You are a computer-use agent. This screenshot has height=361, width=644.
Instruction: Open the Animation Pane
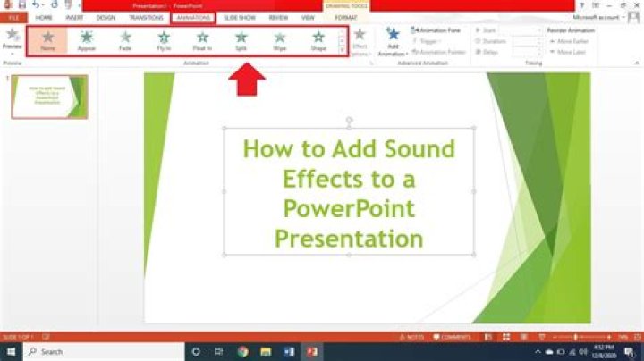point(436,29)
